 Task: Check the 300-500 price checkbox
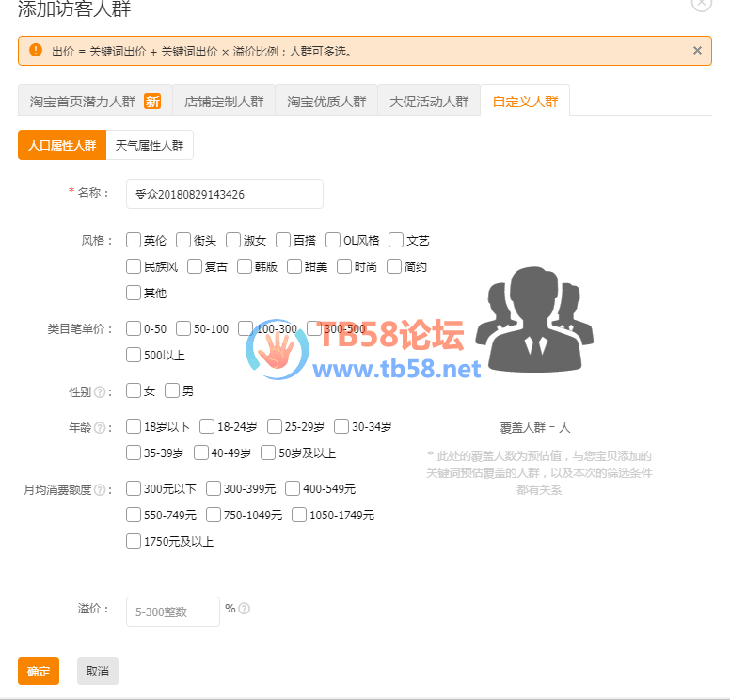[314, 328]
